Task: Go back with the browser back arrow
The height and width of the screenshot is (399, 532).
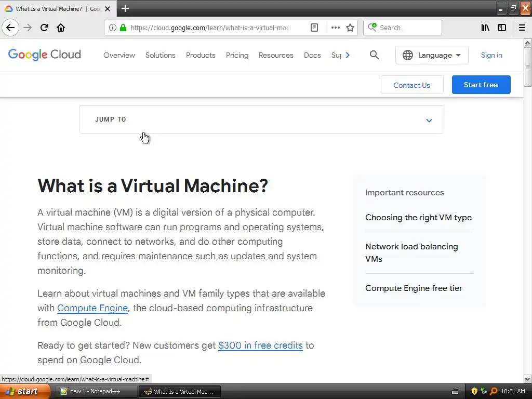Action: click(x=10, y=28)
